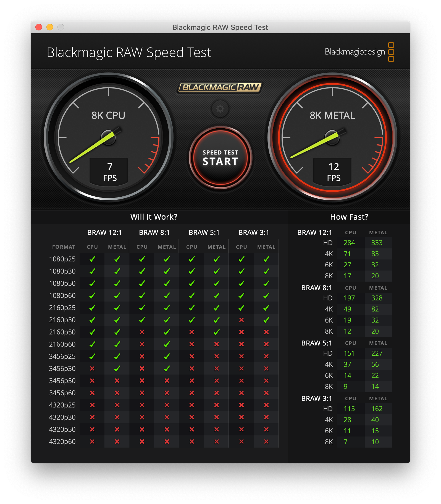
Task: Click the 1080p50 BRAW 8:1 CPU checkmark
Action: point(142,284)
